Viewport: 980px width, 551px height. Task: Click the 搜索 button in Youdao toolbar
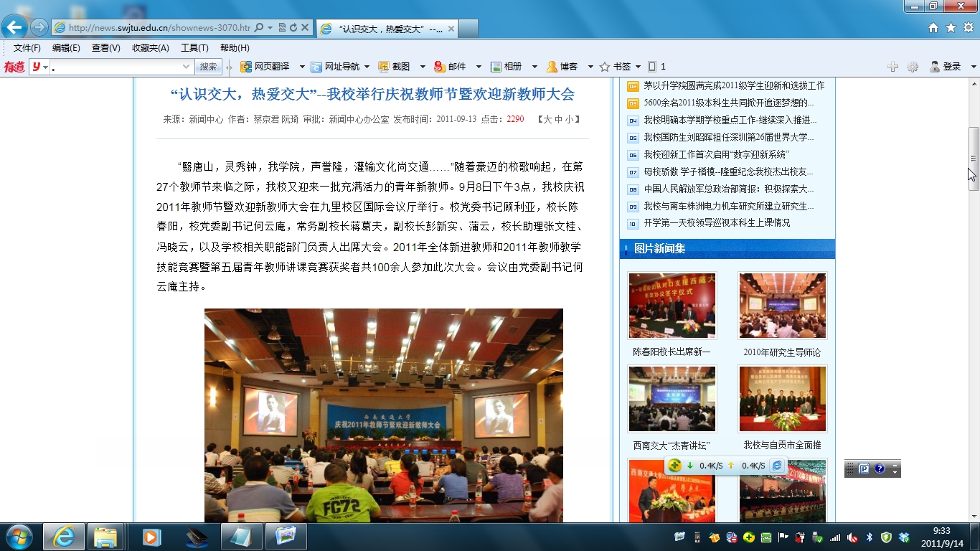click(208, 67)
